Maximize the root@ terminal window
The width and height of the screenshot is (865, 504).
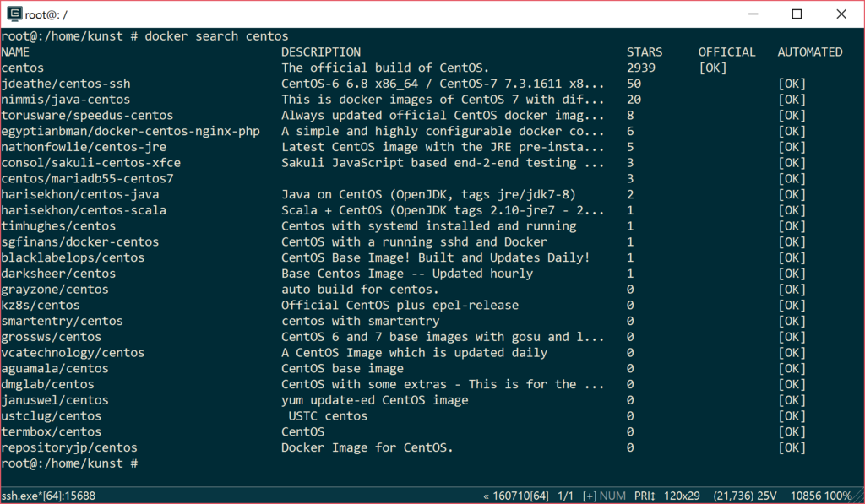click(797, 14)
